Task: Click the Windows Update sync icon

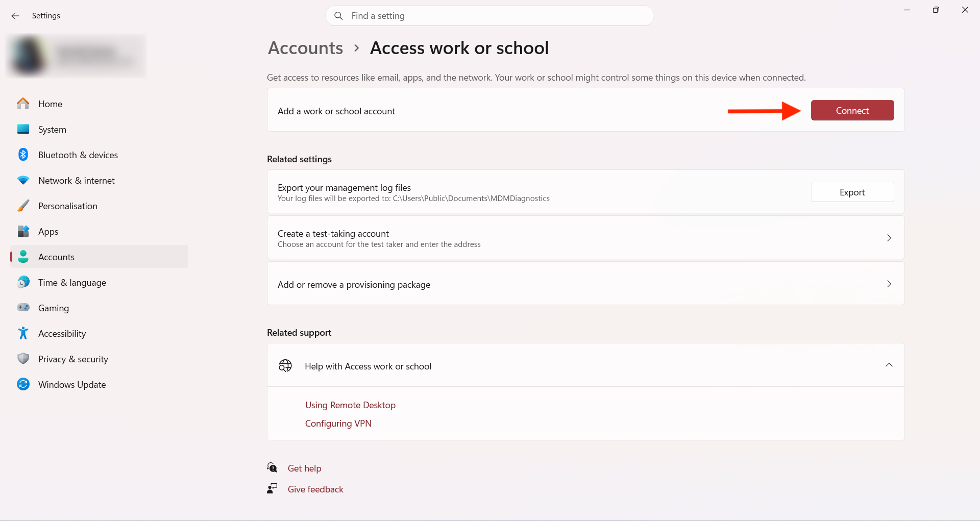Action: [23, 384]
